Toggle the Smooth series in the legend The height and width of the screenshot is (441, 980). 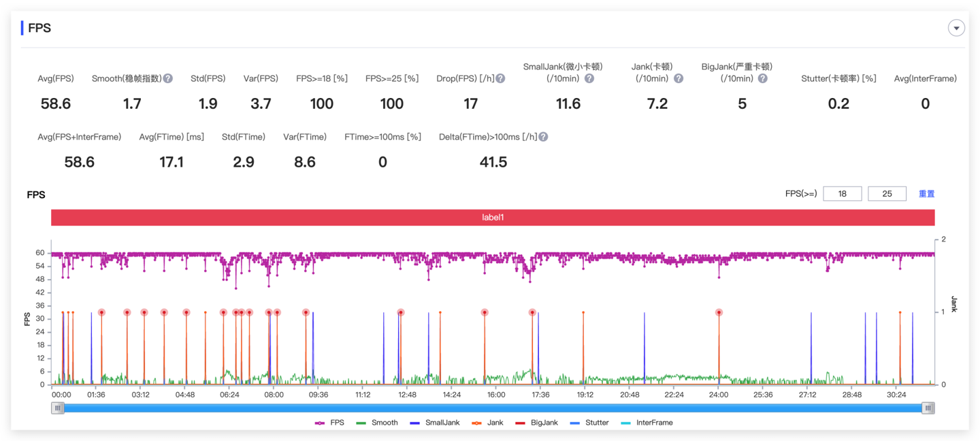(x=376, y=423)
